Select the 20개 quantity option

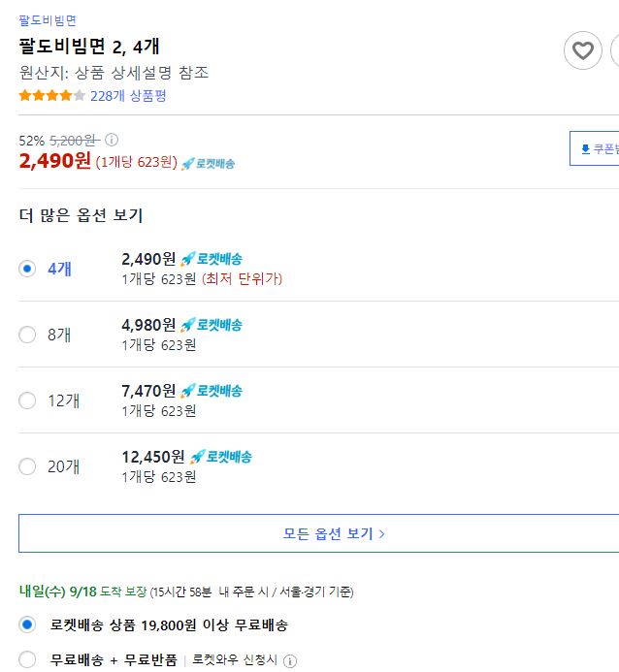click(27, 466)
